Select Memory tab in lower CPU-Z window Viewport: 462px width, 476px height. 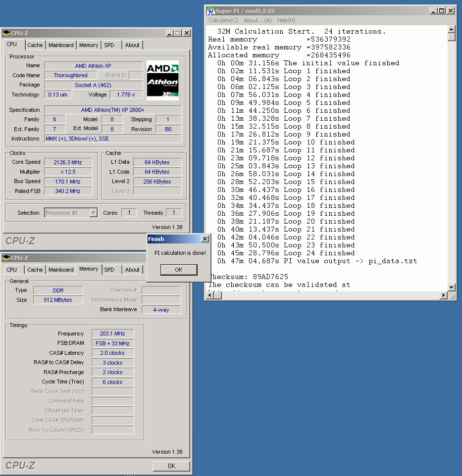click(89, 269)
